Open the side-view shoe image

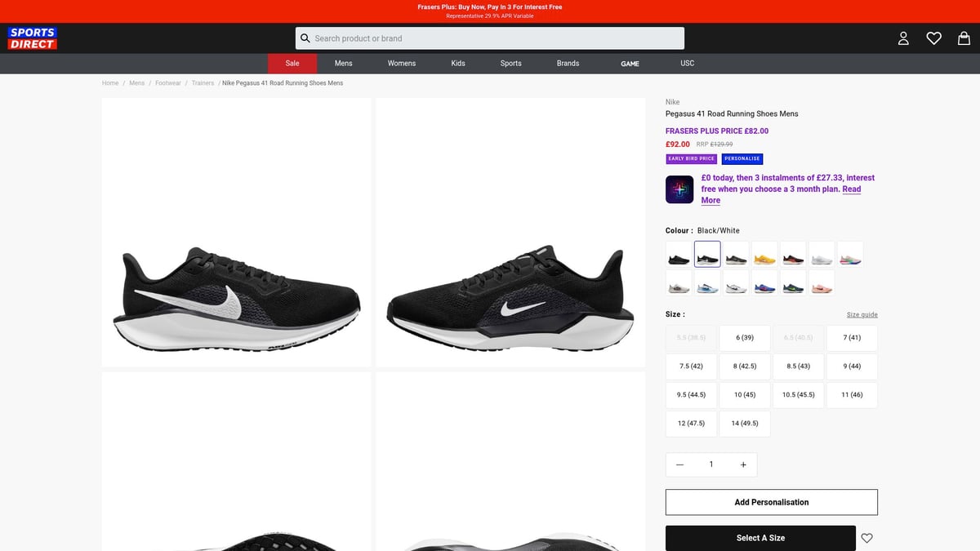237,233
